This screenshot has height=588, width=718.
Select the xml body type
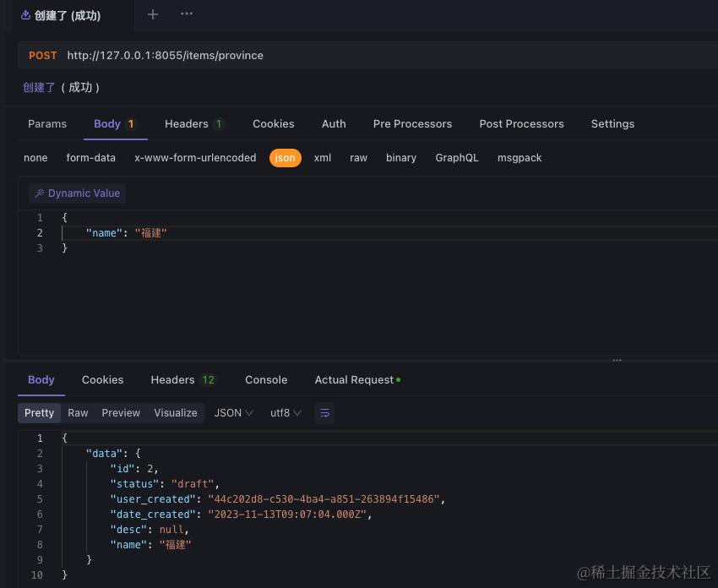pyautogui.click(x=322, y=158)
